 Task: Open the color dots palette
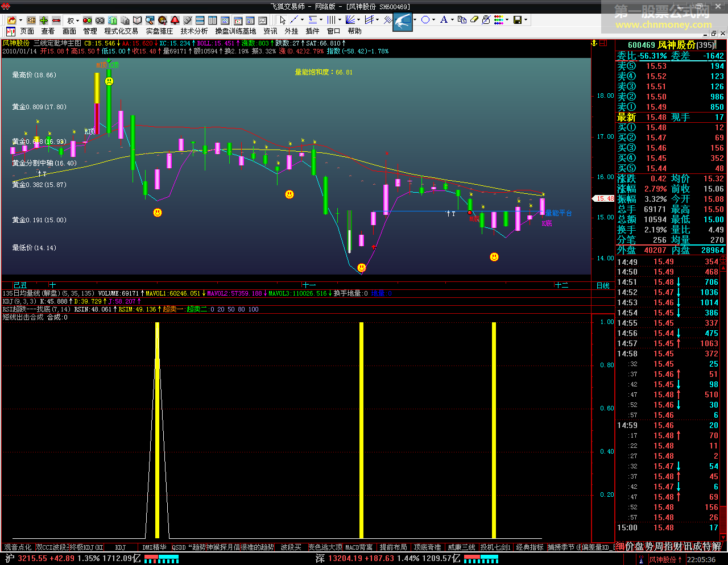pos(499,20)
